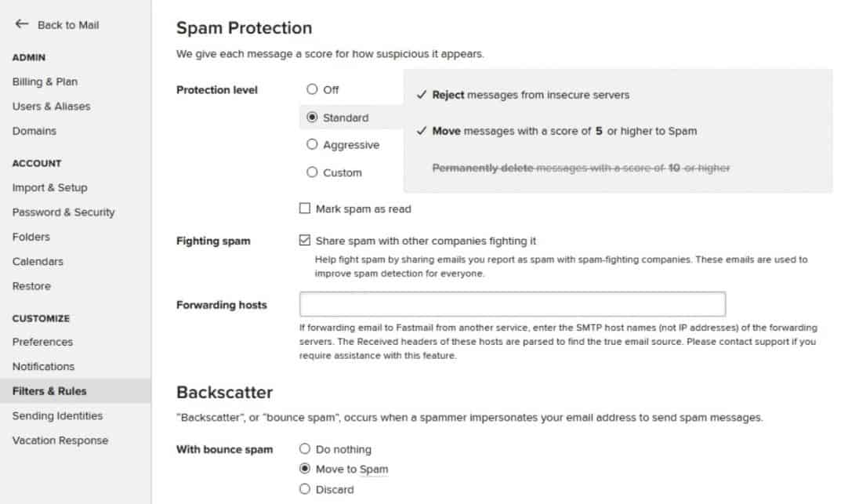This screenshot has width=841, height=504.
Task: Select Do nothing for bounce spam
Action: click(x=305, y=449)
